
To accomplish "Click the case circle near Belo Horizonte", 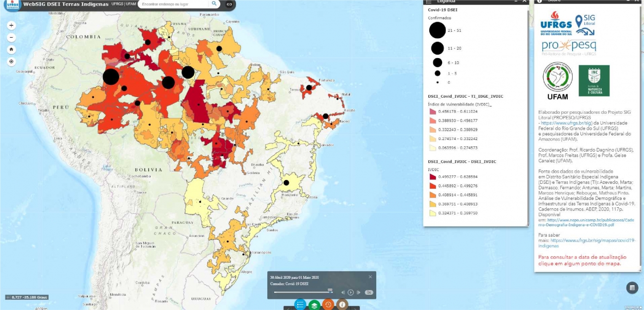I will tap(286, 183).
